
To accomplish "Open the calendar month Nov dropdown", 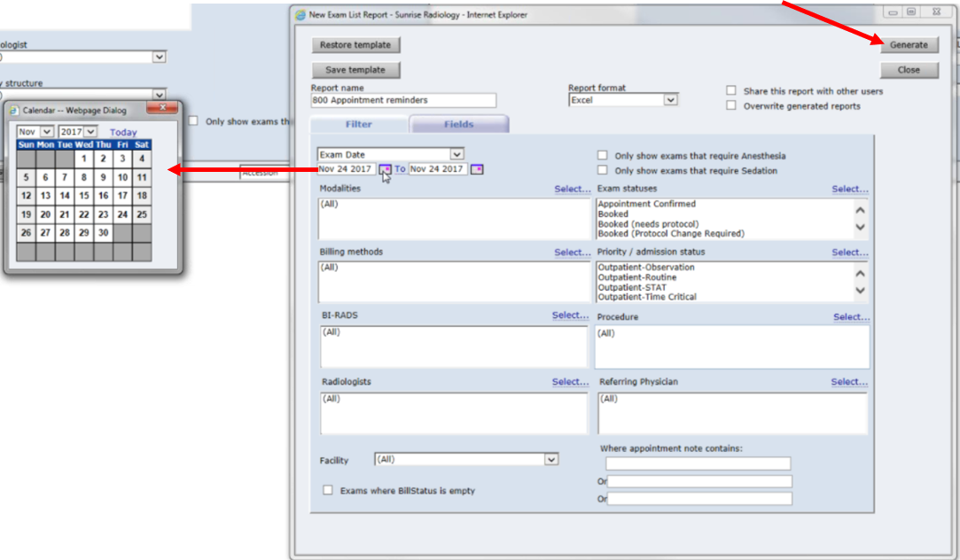I will tap(46, 132).
